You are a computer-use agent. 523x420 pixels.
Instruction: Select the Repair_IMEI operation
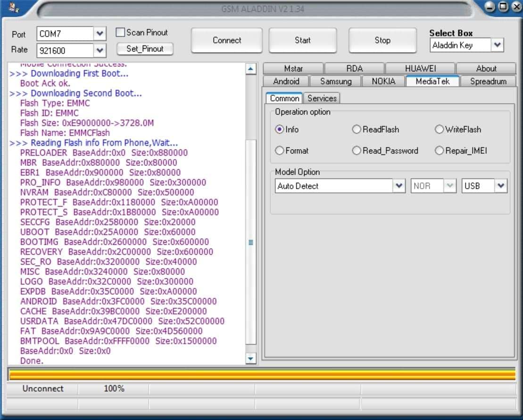(x=439, y=151)
